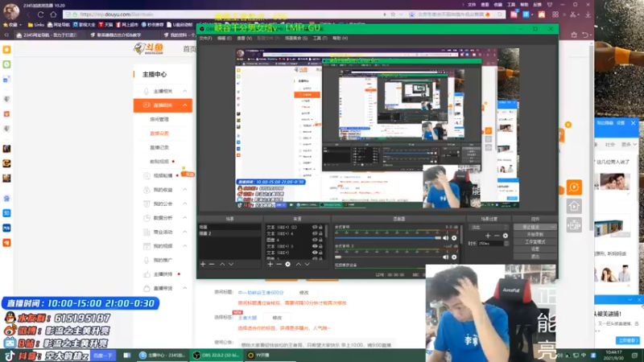
Task: Expand the 我的公会 section chevron
Action: click(185, 204)
